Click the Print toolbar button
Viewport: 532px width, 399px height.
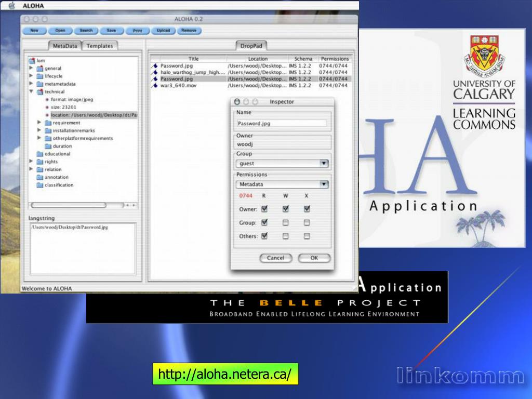point(137,31)
